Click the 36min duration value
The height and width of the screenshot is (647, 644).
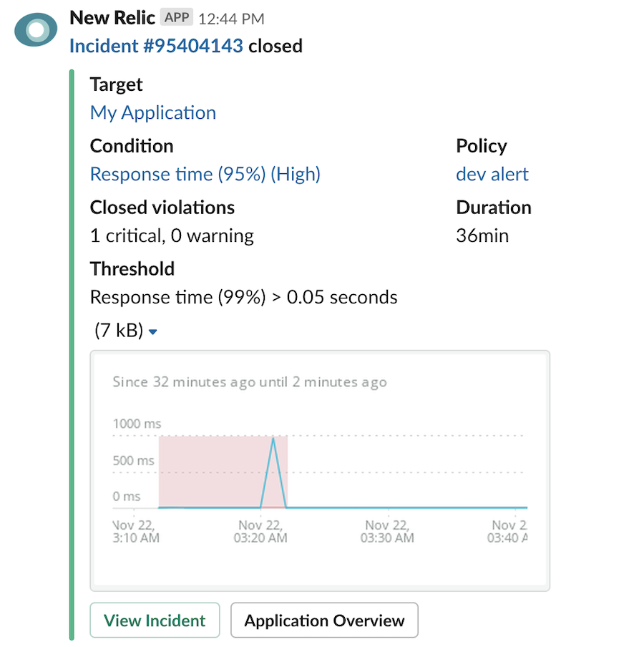[x=482, y=236]
